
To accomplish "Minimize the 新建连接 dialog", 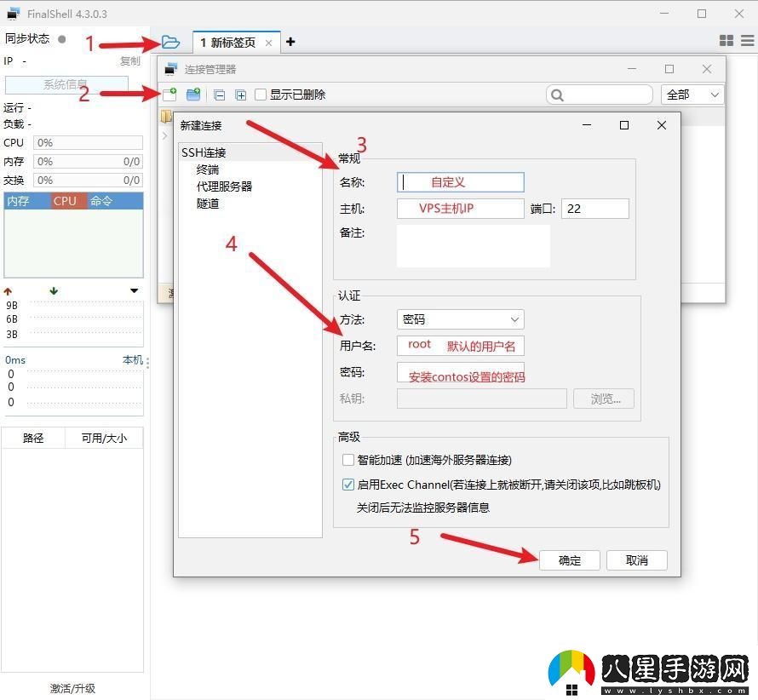I will click(x=587, y=125).
